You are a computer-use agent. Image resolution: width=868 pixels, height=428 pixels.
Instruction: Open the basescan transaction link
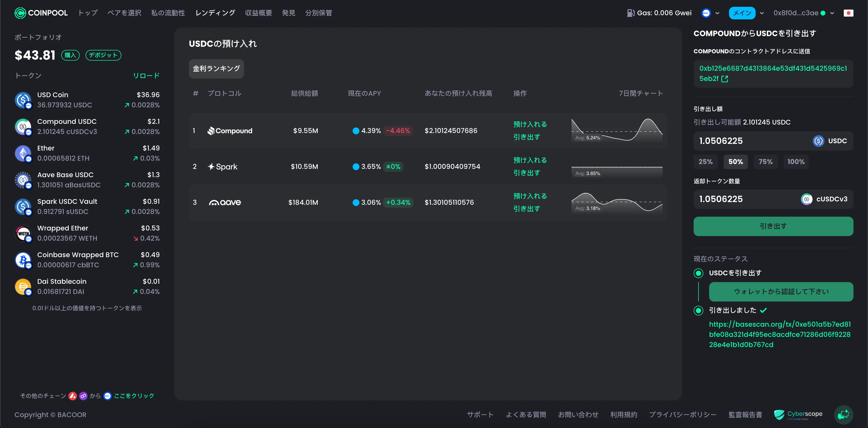coord(780,335)
